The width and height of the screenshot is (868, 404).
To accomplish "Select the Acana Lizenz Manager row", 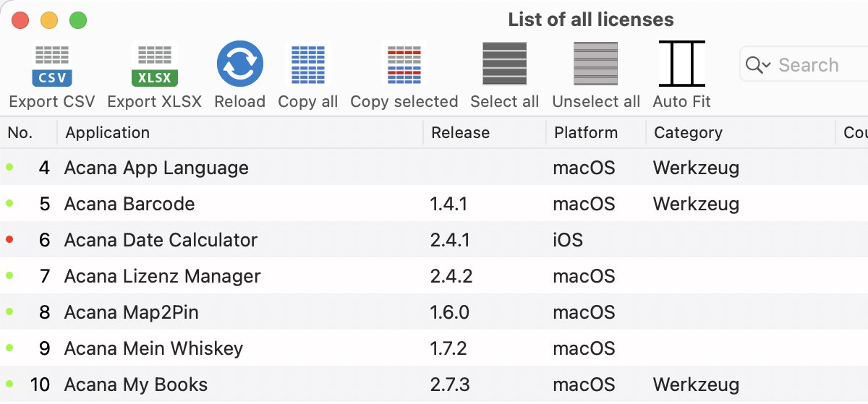I will tap(434, 276).
